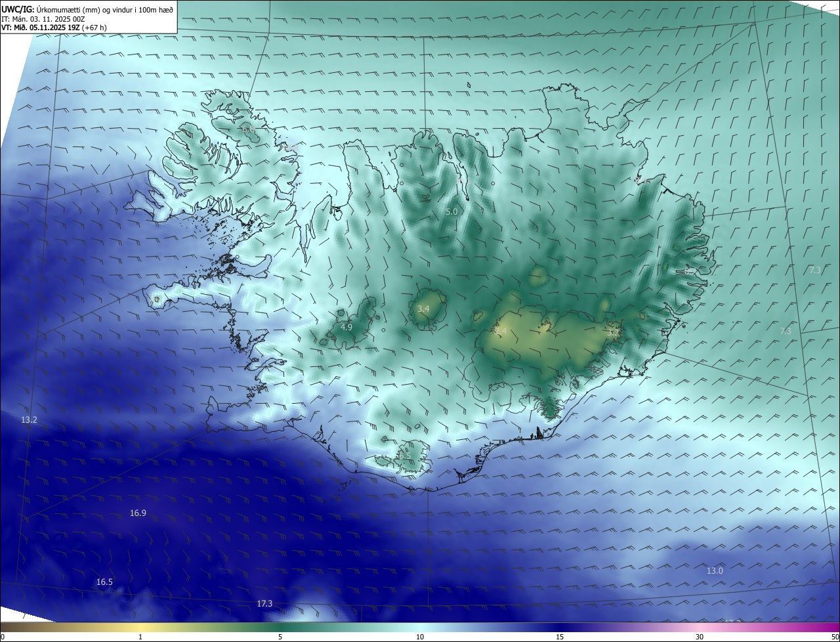Click the '0' tick on the color scale
Image resolution: width=840 pixels, height=642 pixels.
pyautogui.click(x=3, y=637)
